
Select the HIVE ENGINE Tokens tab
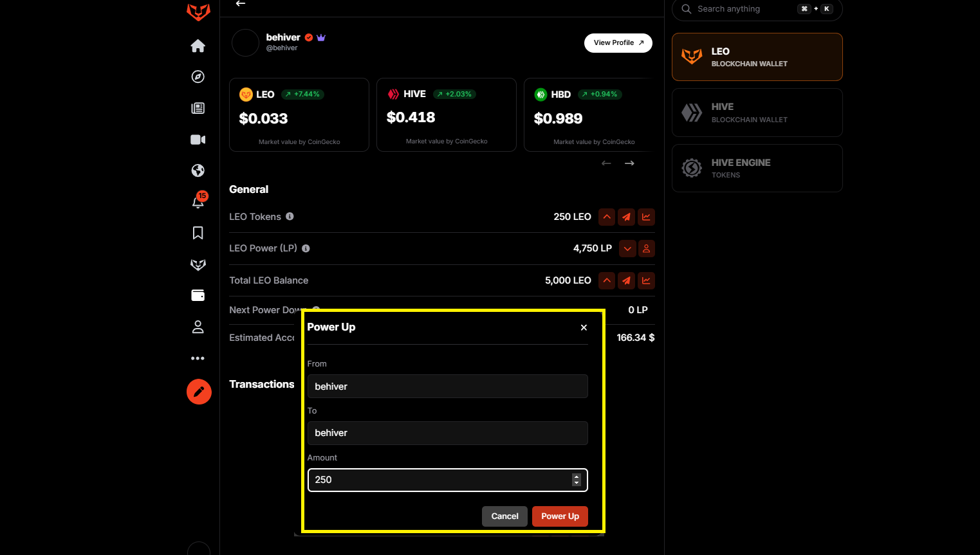pos(757,168)
